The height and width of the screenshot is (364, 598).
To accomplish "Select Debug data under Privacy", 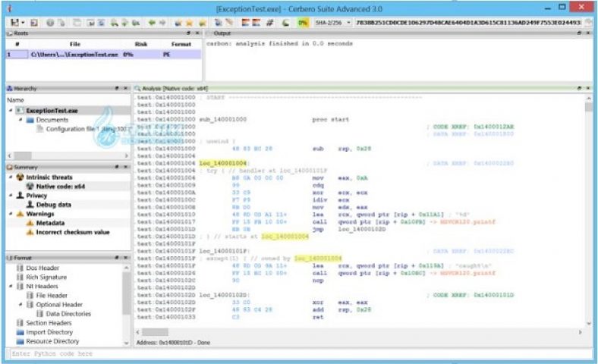I will (x=53, y=205).
